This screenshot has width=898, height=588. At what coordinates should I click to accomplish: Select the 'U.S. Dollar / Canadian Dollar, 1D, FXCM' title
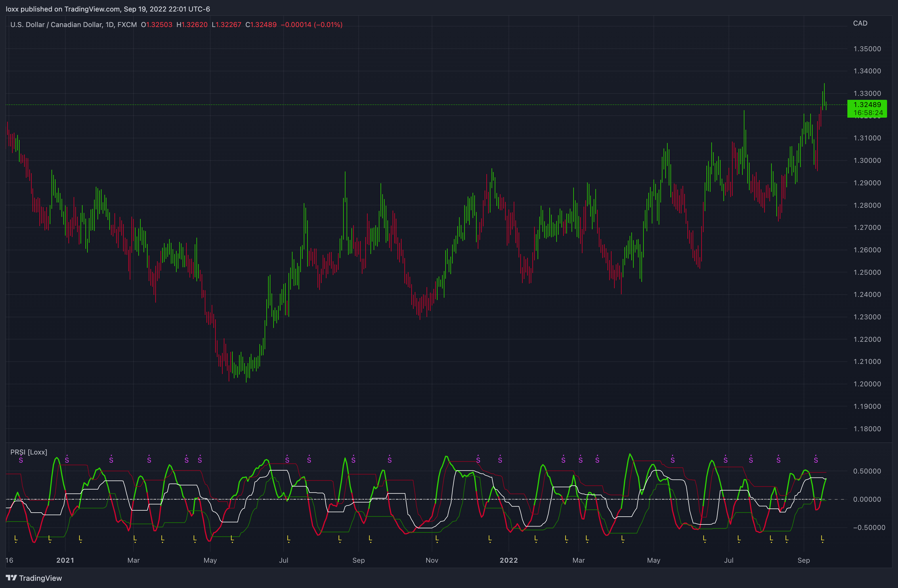[x=74, y=24]
